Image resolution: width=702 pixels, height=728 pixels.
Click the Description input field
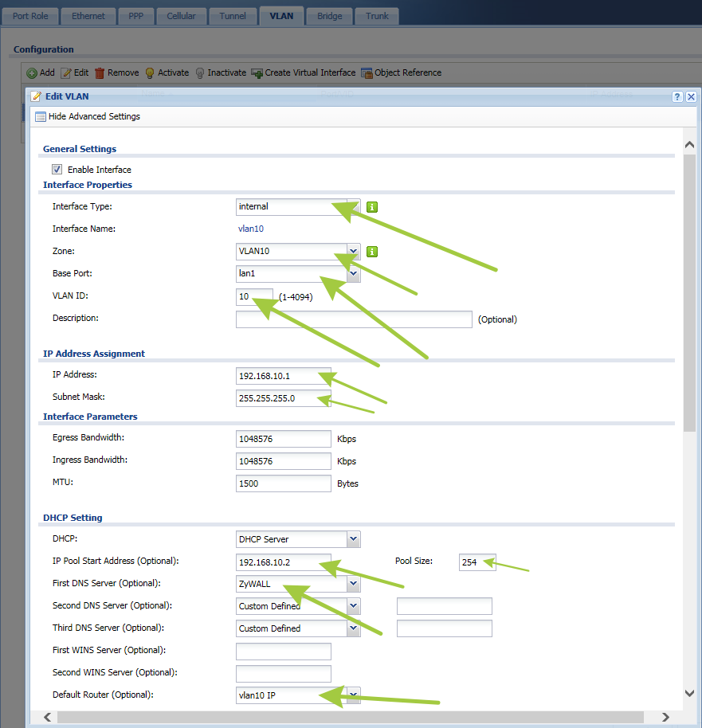click(x=354, y=319)
